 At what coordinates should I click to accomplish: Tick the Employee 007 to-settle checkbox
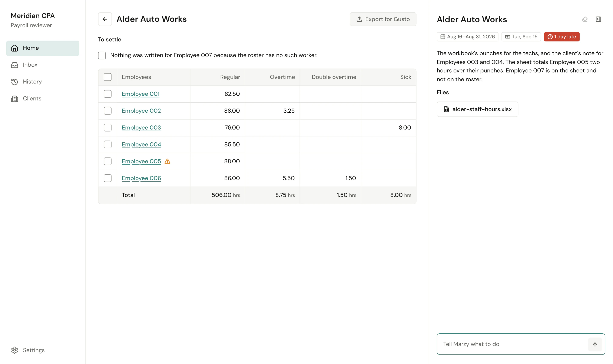coord(102,55)
